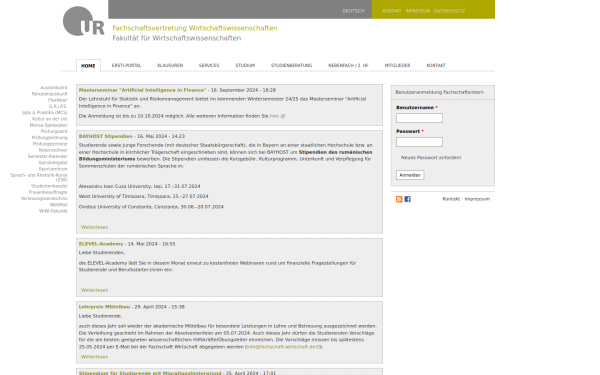Open FlexNow! sidebar link

click(57, 100)
